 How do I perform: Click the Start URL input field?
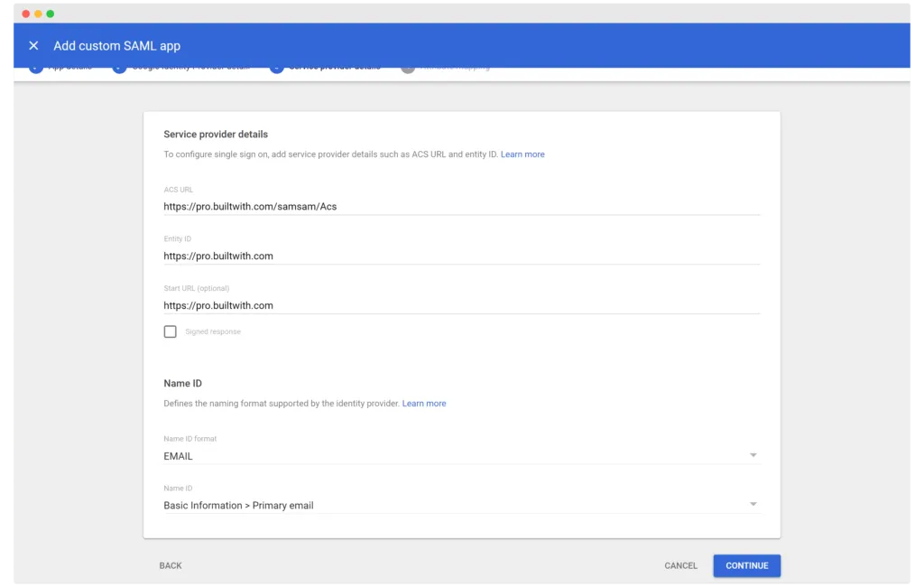[x=461, y=305]
